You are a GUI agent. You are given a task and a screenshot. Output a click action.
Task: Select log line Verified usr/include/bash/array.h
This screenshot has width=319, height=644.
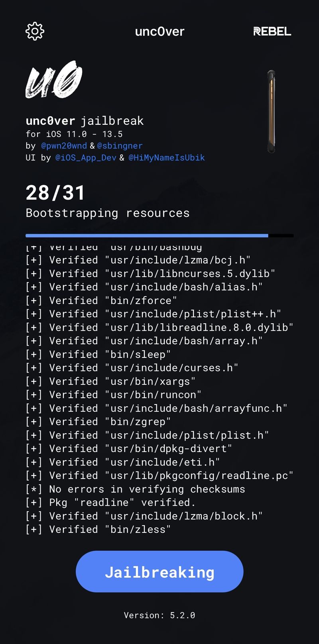point(144,341)
